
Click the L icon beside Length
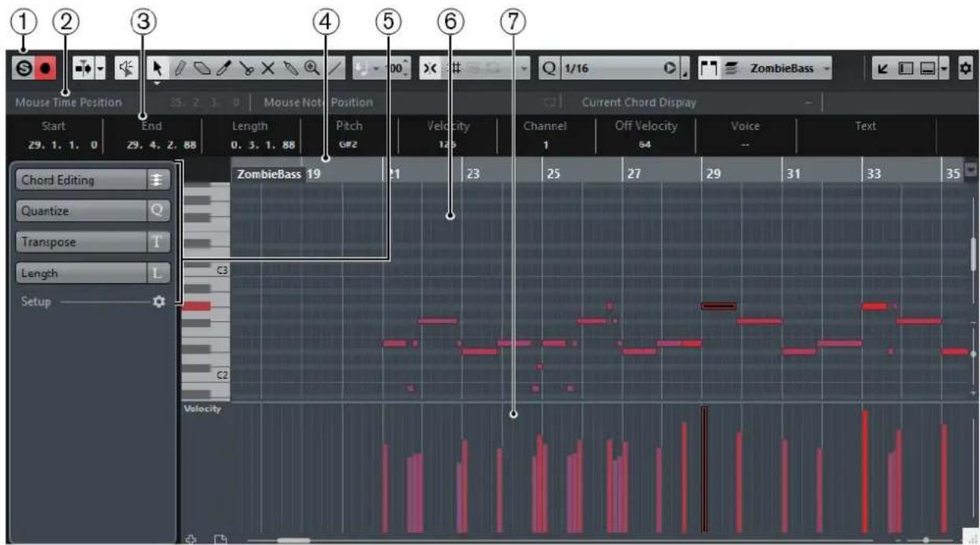pos(157,273)
